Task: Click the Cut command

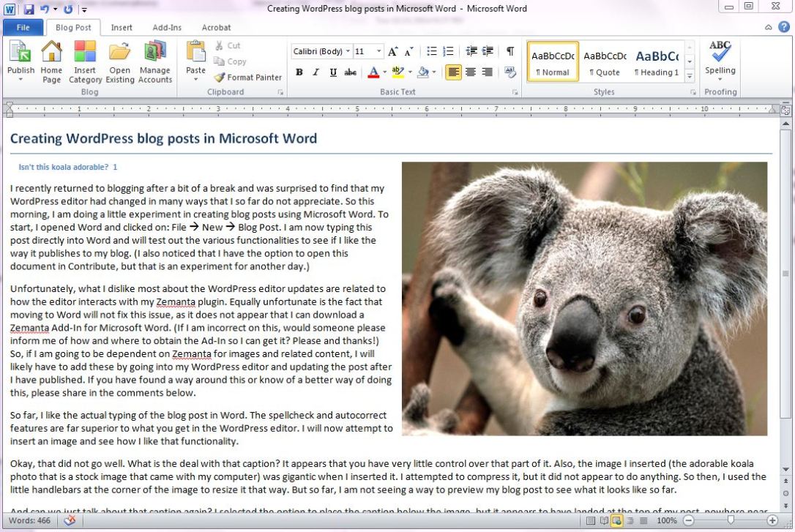Action: (x=227, y=45)
